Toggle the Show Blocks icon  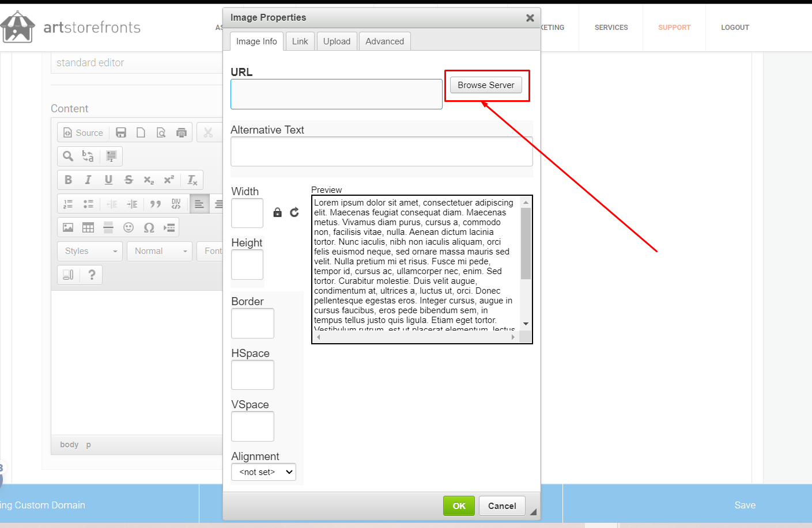(68, 275)
